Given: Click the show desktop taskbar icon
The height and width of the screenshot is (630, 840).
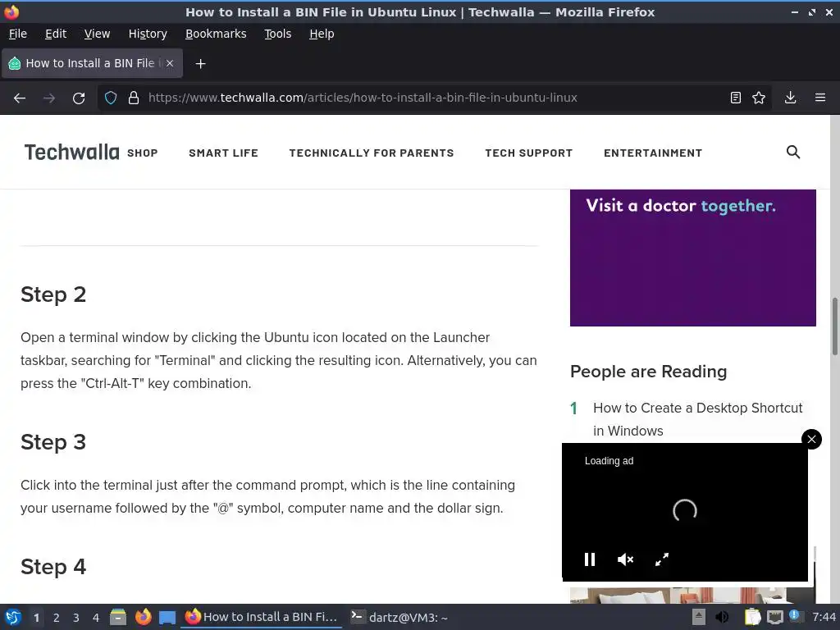Looking at the screenshot, I should (167, 617).
